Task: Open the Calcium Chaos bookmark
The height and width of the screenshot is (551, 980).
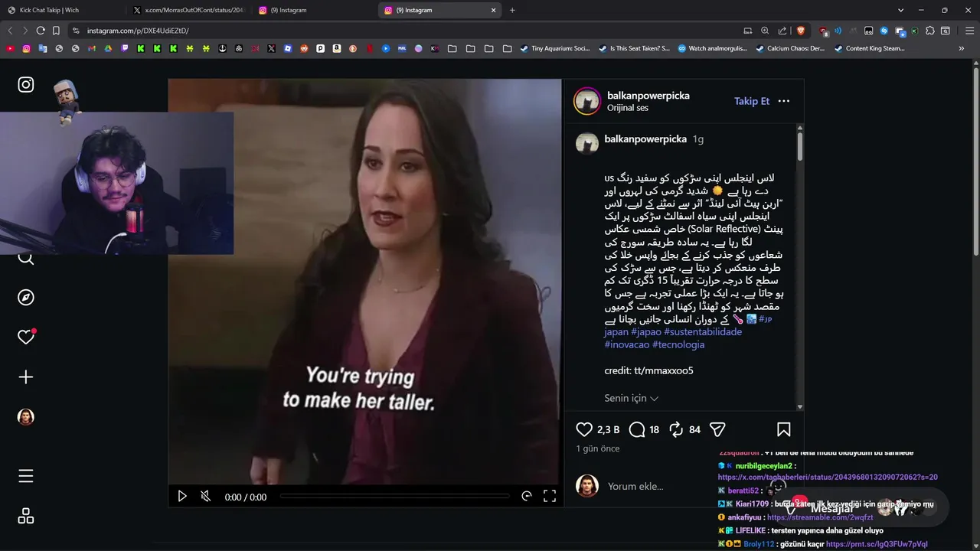Action: pos(790,48)
